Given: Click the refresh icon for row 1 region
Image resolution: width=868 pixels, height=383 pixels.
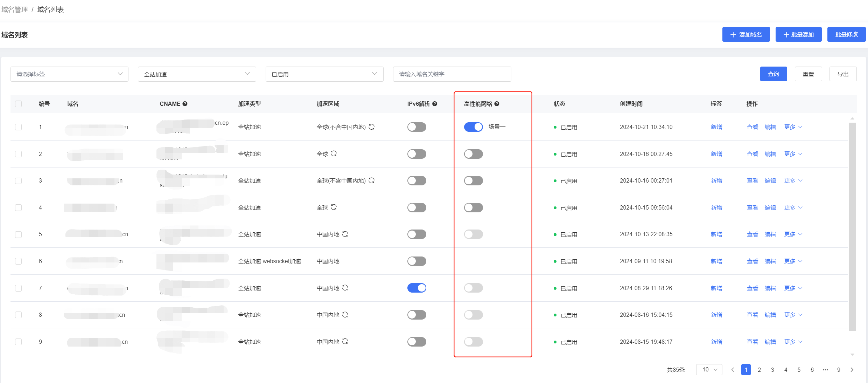Looking at the screenshot, I should click(x=372, y=127).
